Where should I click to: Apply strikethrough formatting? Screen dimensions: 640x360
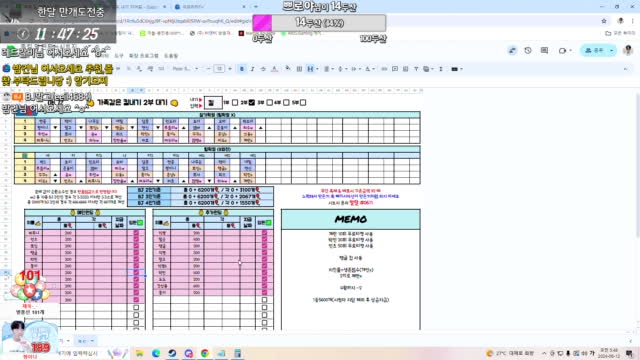click(263, 69)
